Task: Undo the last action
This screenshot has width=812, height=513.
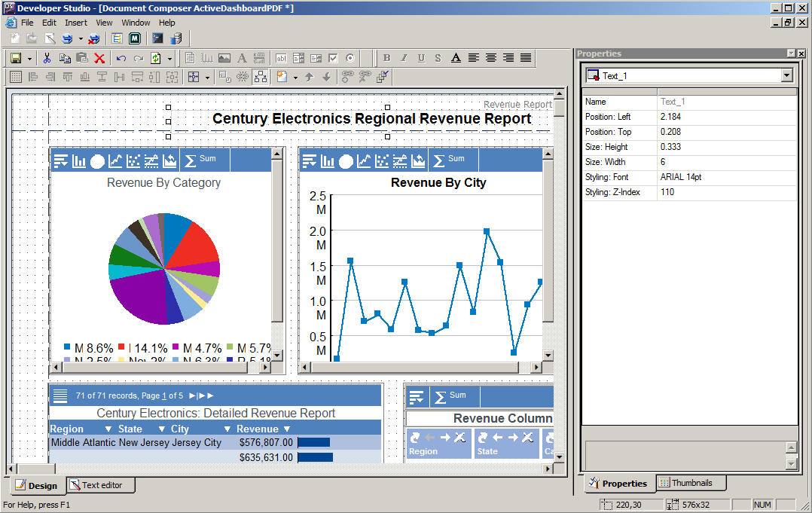Action: click(x=121, y=58)
